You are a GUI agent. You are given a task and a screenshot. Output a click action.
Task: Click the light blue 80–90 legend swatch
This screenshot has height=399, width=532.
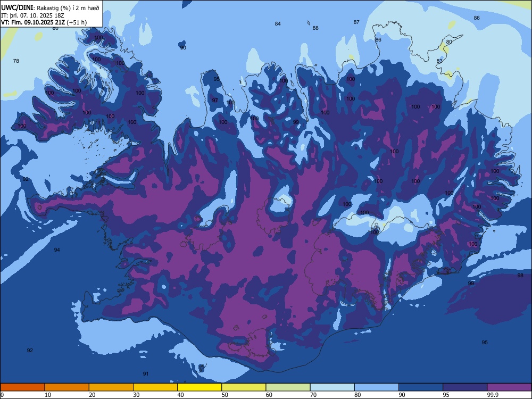point(377,387)
